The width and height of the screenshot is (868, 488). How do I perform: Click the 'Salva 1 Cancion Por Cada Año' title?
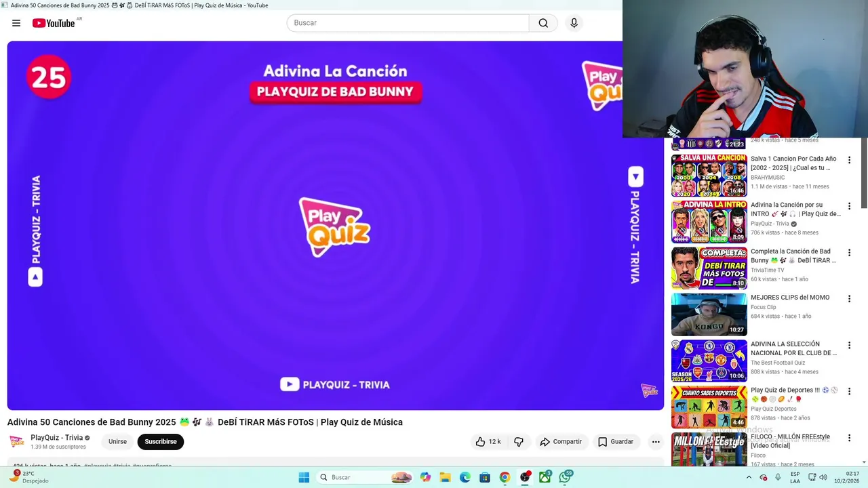[x=794, y=163]
